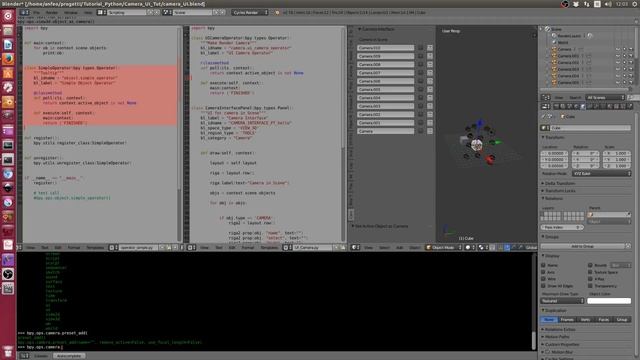
Task: Open the Object Data properties tab
Action: 603,107
